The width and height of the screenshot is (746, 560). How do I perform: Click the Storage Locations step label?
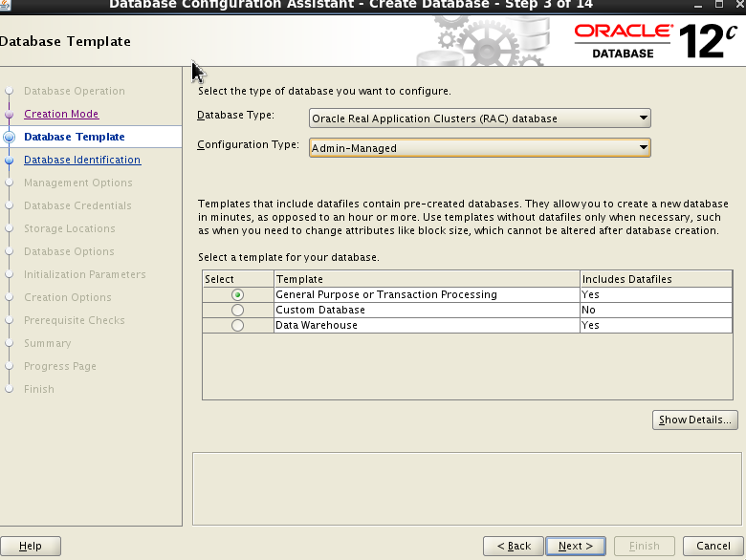tap(70, 228)
